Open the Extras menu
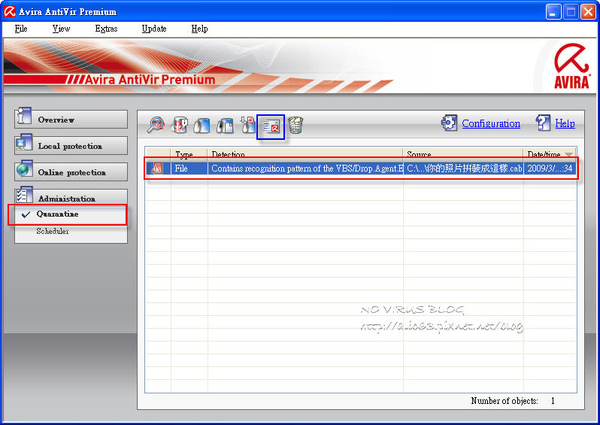Image resolution: width=600 pixels, height=425 pixels. click(x=106, y=29)
